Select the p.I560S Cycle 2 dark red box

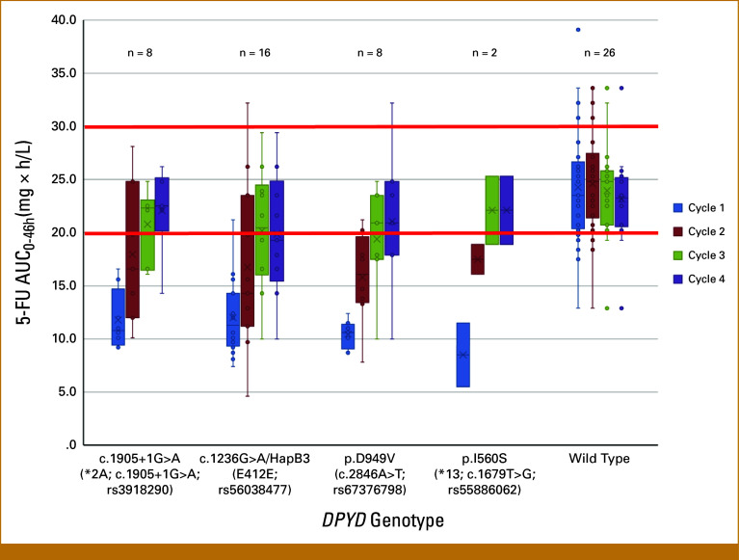pyautogui.click(x=477, y=259)
